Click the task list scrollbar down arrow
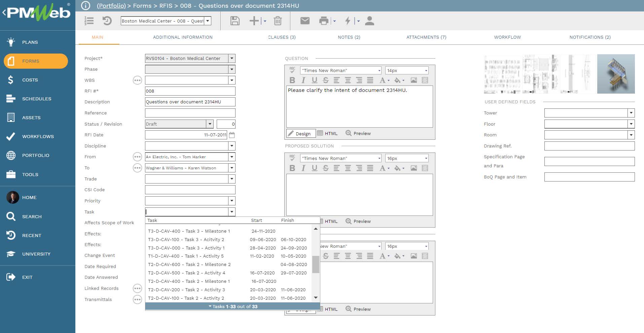 [x=316, y=298]
